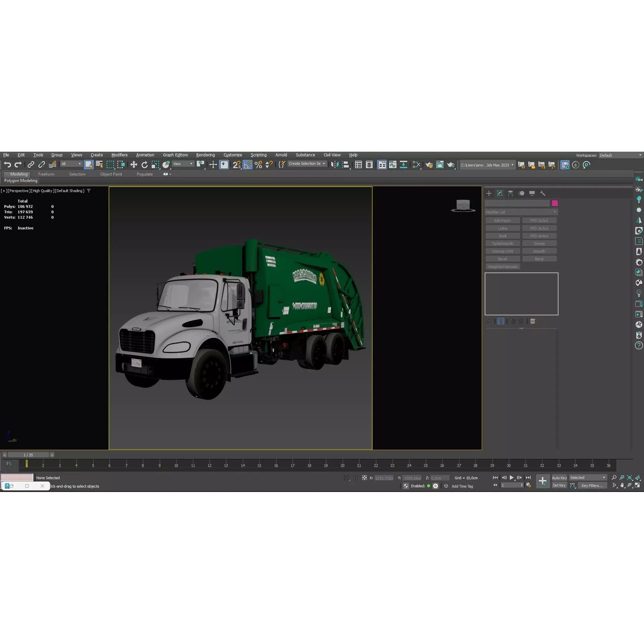Switch to the Motion panel icon

pos(522,193)
